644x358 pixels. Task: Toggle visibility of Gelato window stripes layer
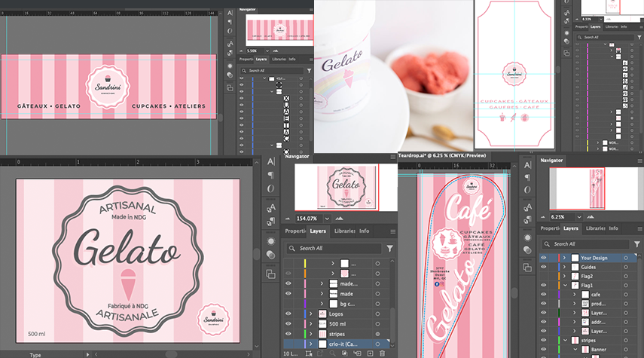288,334
